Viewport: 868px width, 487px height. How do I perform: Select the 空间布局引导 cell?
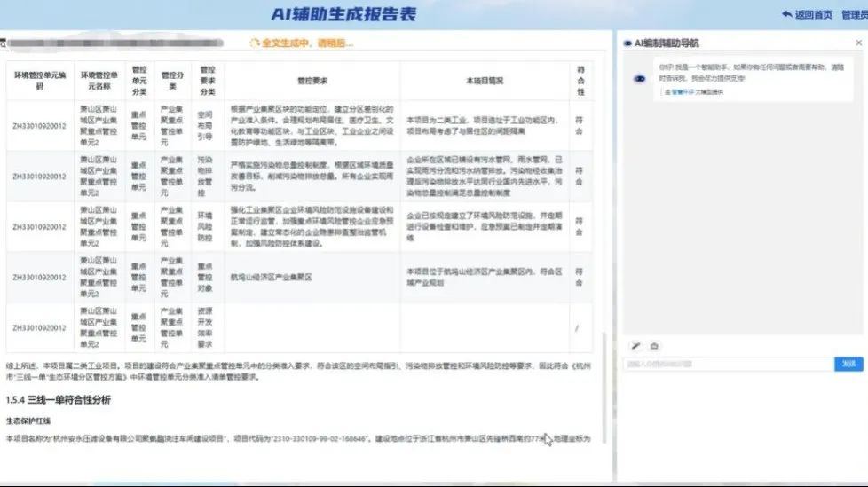point(208,126)
